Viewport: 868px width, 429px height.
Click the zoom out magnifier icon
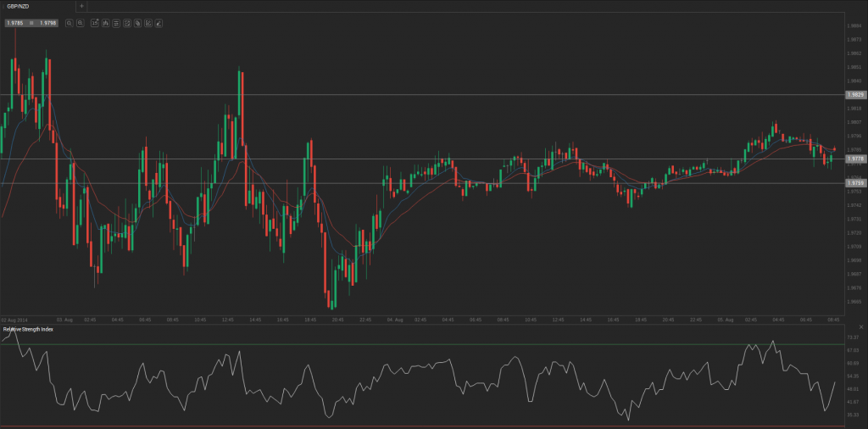click(70, 23)
